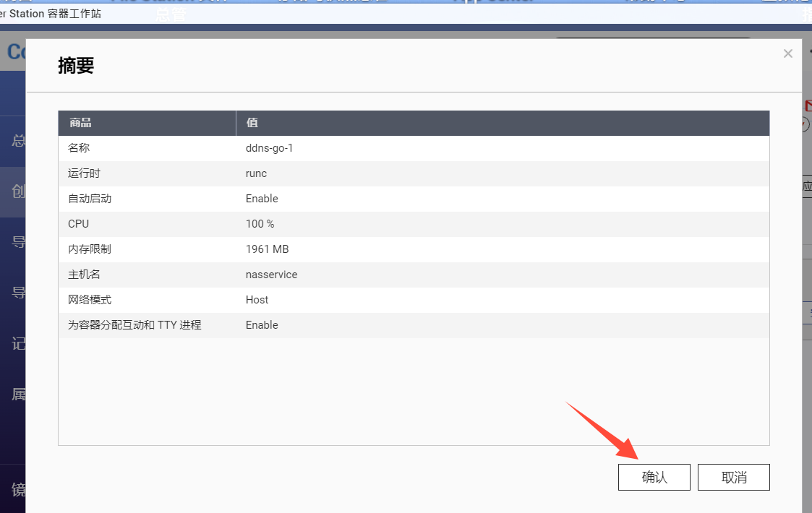Image resolution: width=812 pixels, height=513 pixels.
Task: Select the ddns-go-1 name value
Action: point(269,148)
